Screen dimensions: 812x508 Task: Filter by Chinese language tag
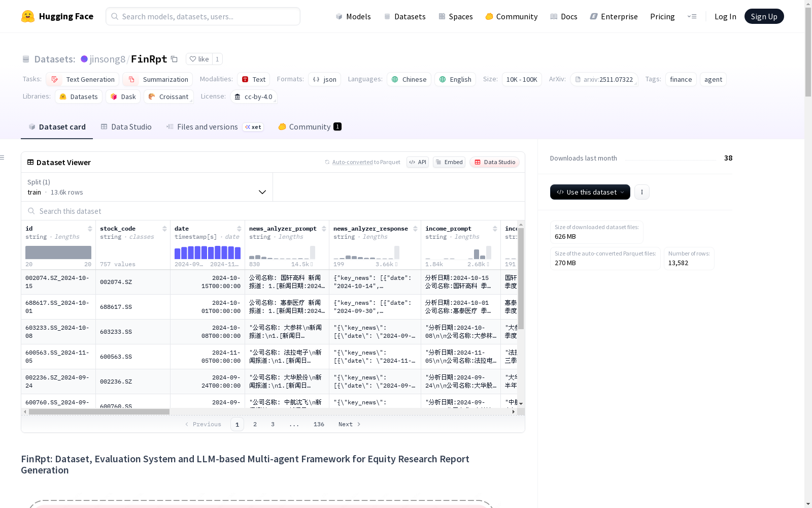click(x=409, y=79)
